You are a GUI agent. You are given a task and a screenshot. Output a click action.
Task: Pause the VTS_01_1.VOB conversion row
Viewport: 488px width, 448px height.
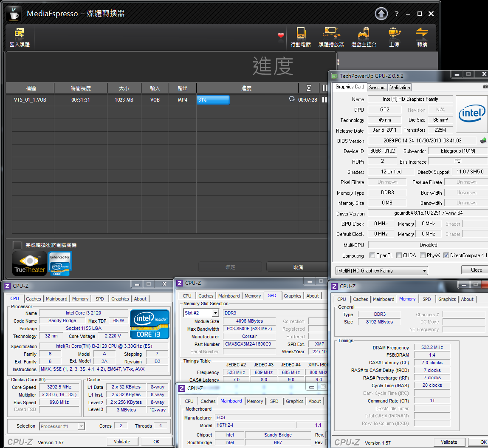[x=324, y=100]
